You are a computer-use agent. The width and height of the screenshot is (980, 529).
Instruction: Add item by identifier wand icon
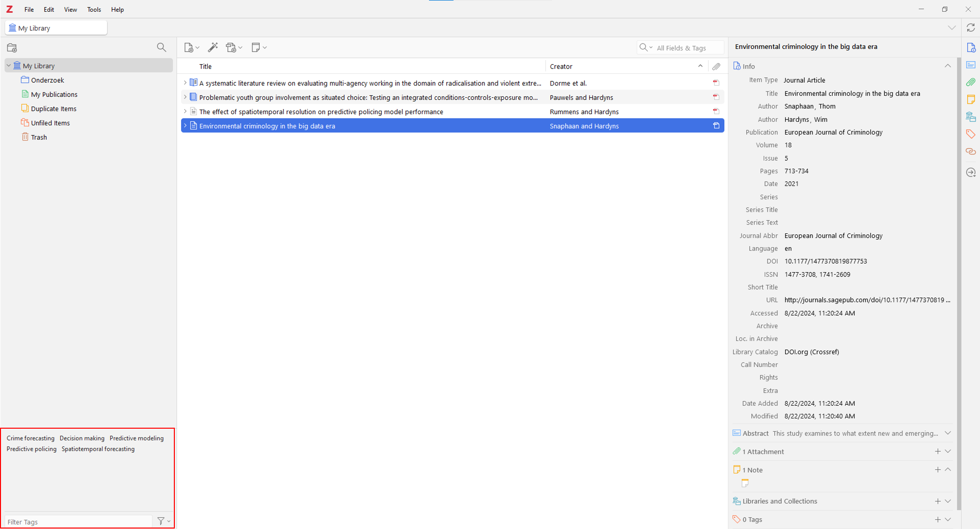point(213,47)
